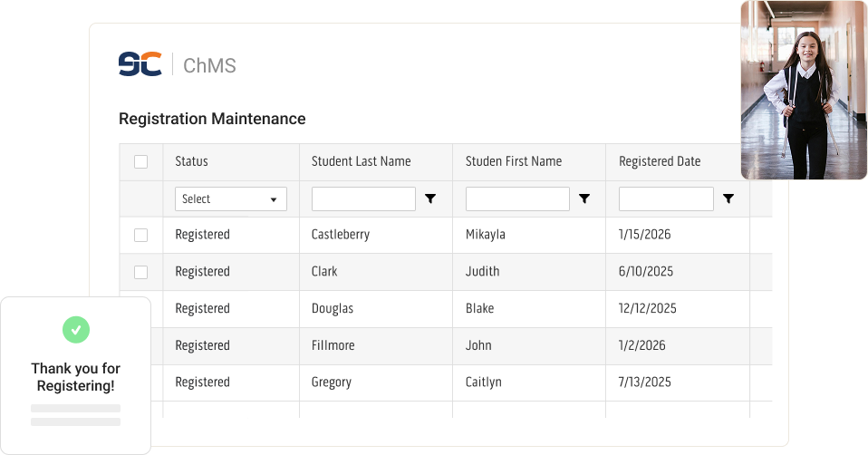Sort by Studen First Name column header
The width and height of the screenshot is (868, 455).
(513, 161)
